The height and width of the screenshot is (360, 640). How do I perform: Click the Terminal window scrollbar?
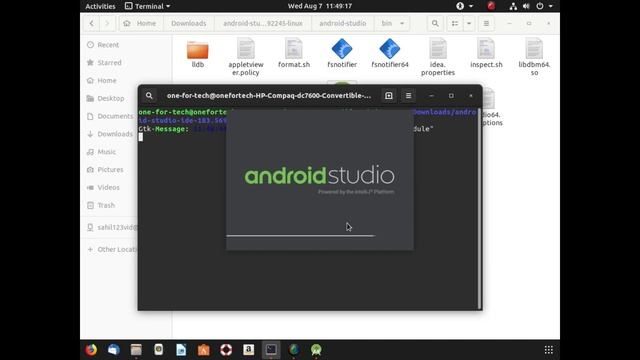[479, 209]
